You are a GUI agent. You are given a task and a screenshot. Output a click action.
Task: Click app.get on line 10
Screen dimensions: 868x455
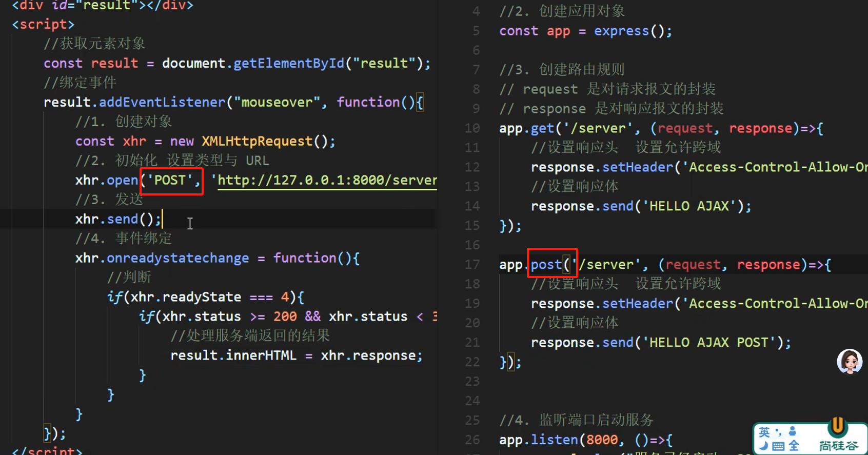coord(526,128)
